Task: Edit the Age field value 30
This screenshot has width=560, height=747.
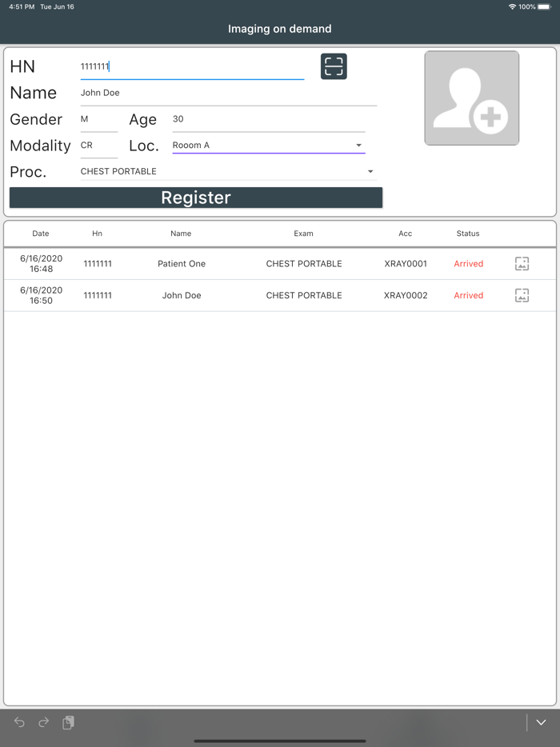Action: [x=269, y=119]
